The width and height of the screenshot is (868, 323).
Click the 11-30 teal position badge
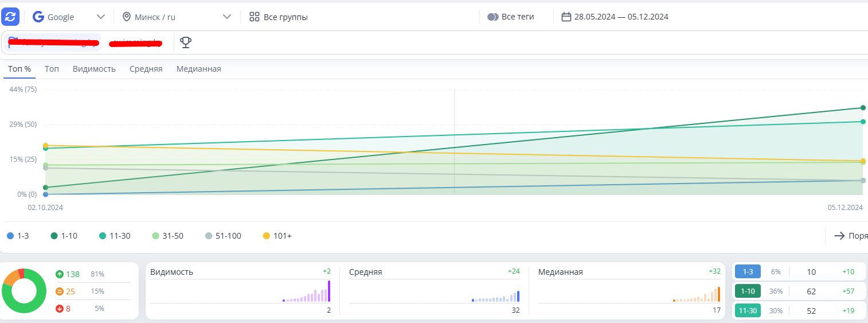(x=747, y=310)
